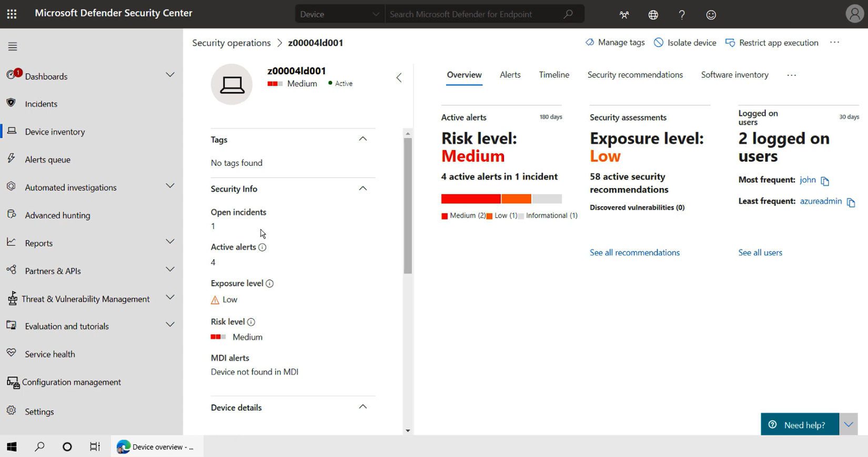This screenshot has height=457, width=868.
Task: Click the Dashboards gauge icon
Action: pyautogui.click(x=12, y=75)
